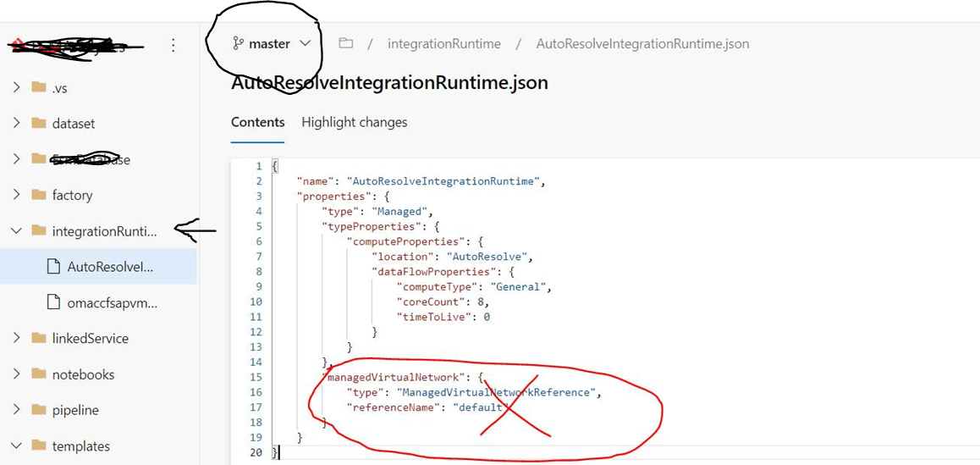The width and height of the screenshot is (980, 465).
Task: Click the "typeProperties" key on line 5
Action: [x=372, y=226]
